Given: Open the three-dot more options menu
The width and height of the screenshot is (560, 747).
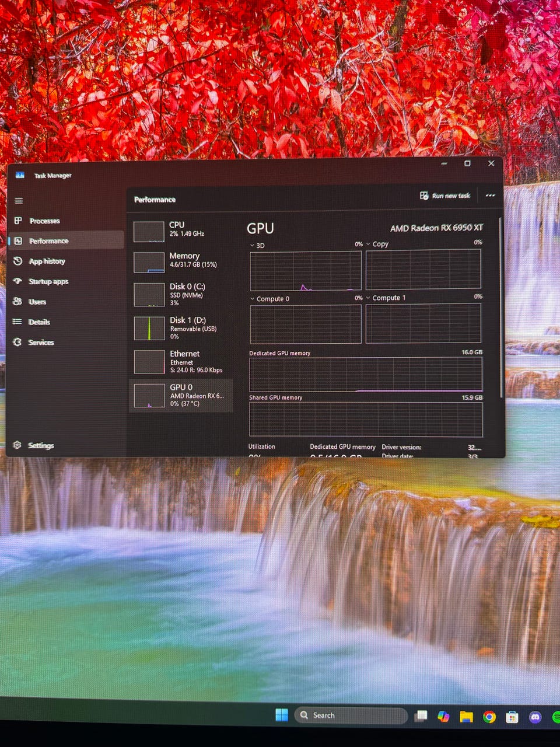Looking at the screenshot, I should click(490, 196).
